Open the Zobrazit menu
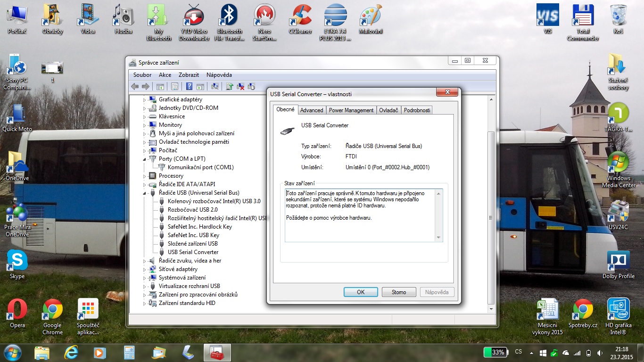 point(189,75)
